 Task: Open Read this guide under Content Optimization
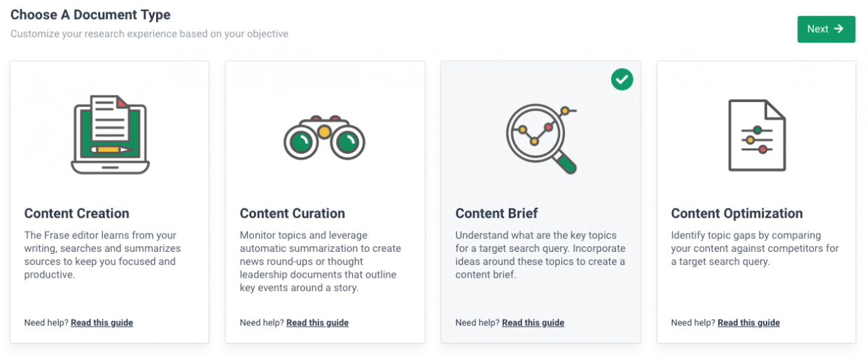click(748, 322)
